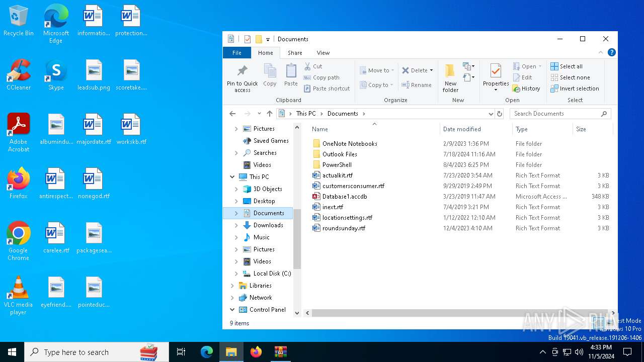Open Skype desktop shortcut

56,75
